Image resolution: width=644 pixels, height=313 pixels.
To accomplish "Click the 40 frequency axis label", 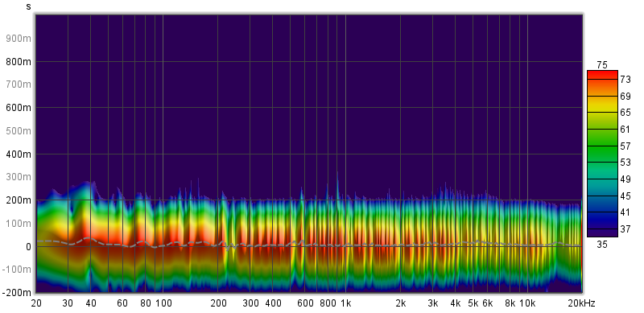I will click(91, 303).
